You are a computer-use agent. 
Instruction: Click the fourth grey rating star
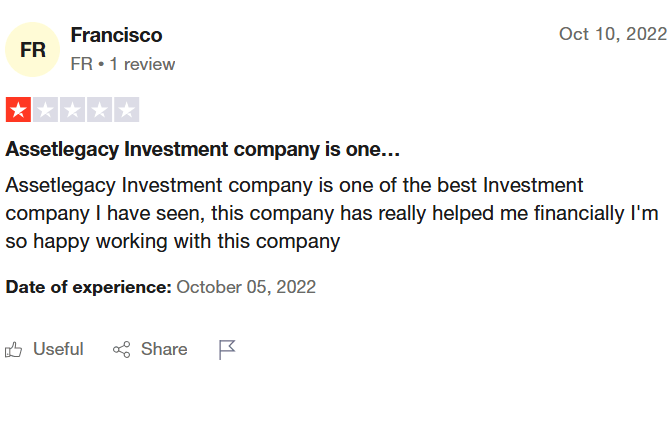99,110
